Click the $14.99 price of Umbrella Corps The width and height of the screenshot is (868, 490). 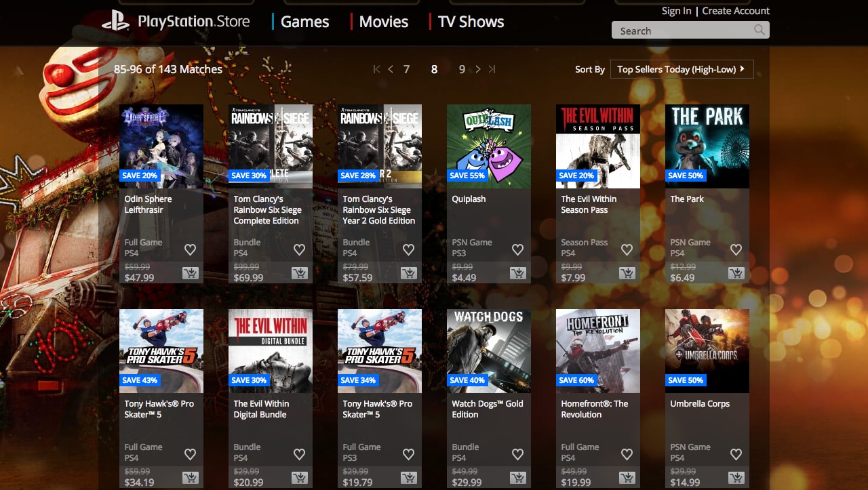[x=686, y=483]
